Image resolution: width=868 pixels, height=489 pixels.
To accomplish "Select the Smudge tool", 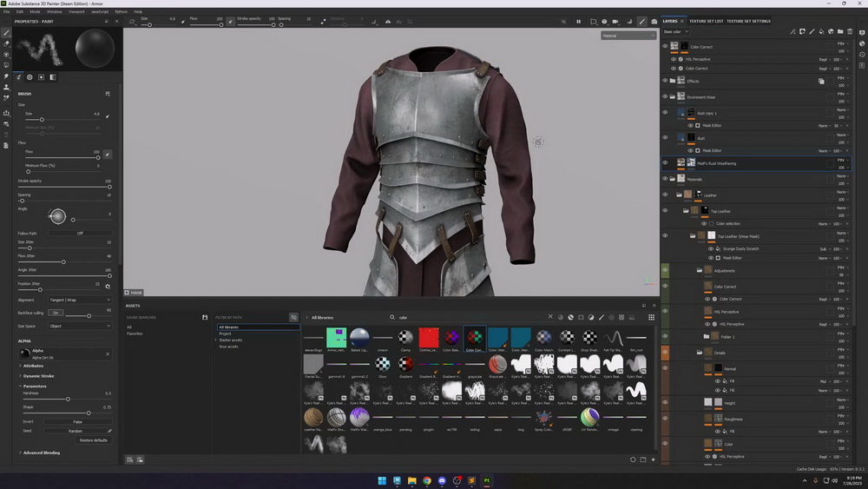I will 6,76.
